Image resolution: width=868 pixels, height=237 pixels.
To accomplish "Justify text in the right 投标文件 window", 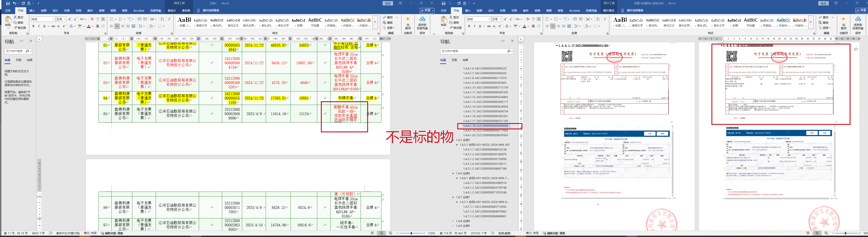I will pyautogui.click(x=564, y=26).
